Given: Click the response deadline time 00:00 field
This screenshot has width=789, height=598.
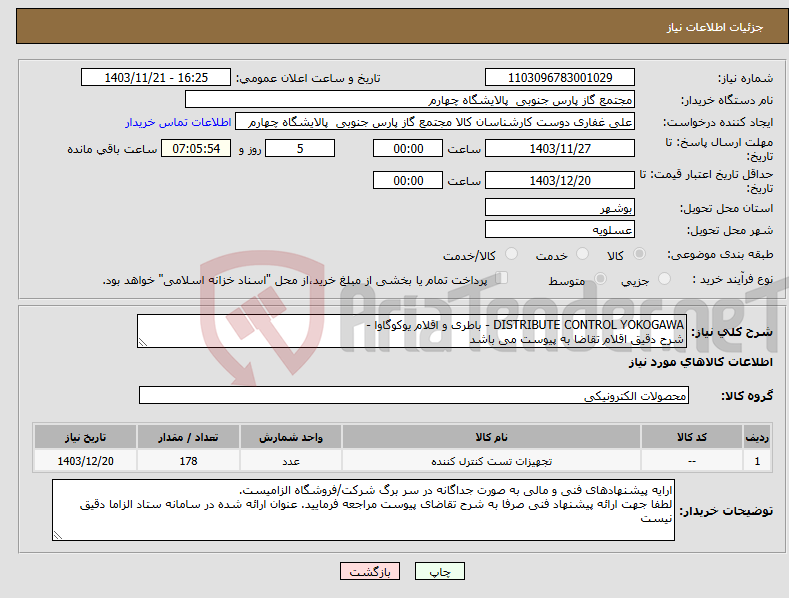Looking at the screenshot, I should [408, 148].
